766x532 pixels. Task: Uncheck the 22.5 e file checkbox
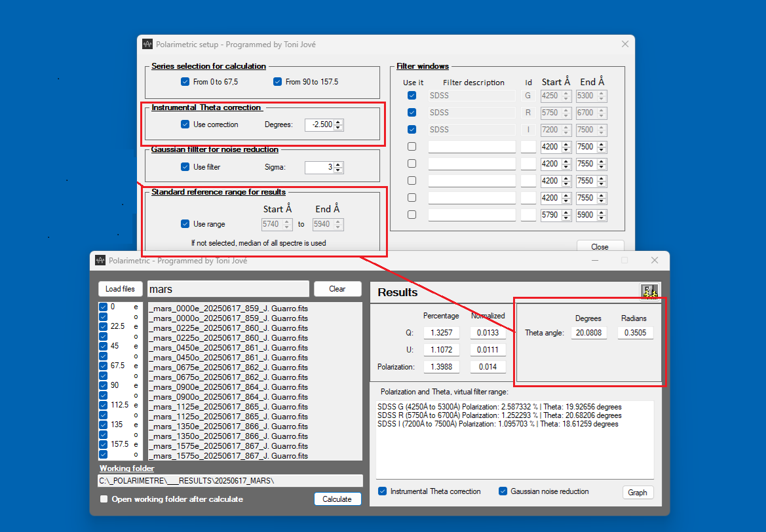[x=103, y=326]
